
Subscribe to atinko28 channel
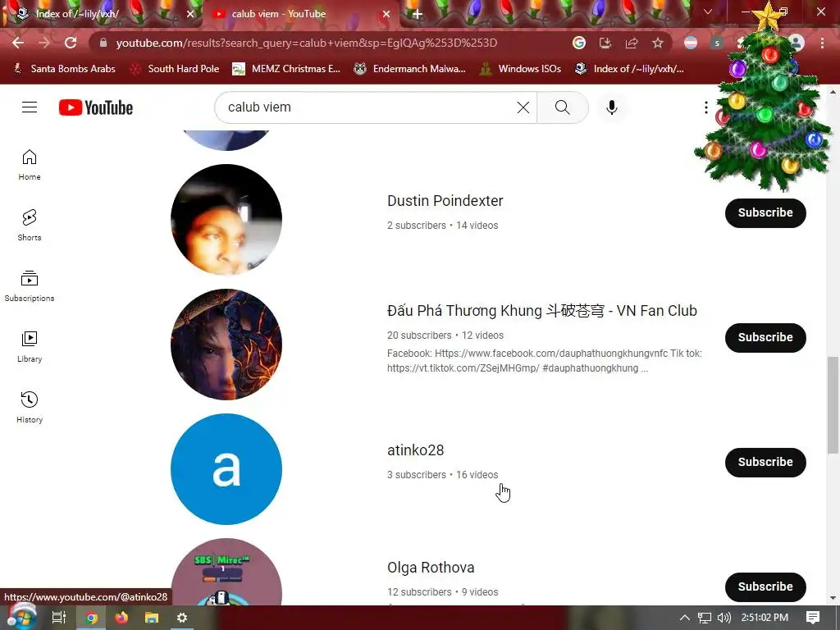point(765,463)
